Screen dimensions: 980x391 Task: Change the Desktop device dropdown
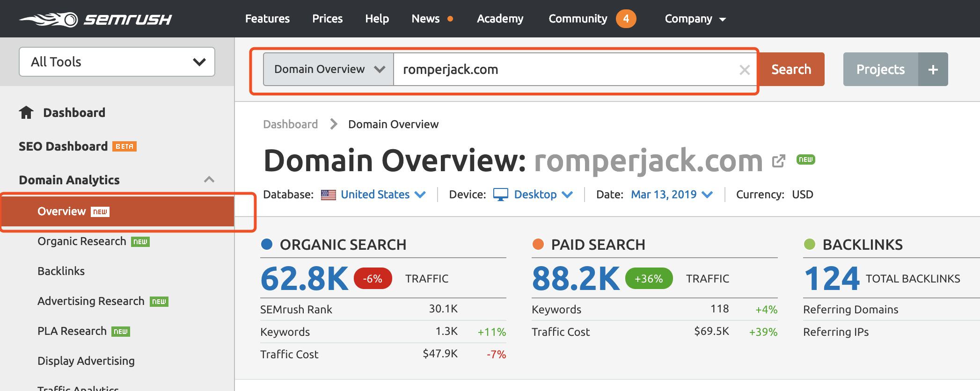543,195
